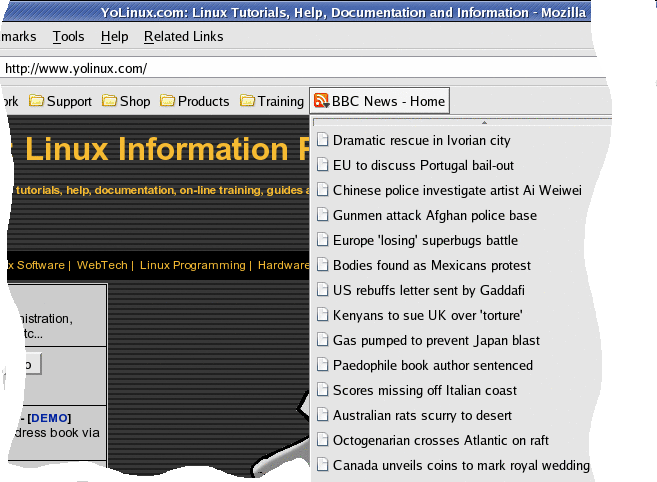Screen dimensions: 657x482
Task: Click the Support bookmark folder icon
Action: pyautogui.click(x=36, y=101)
